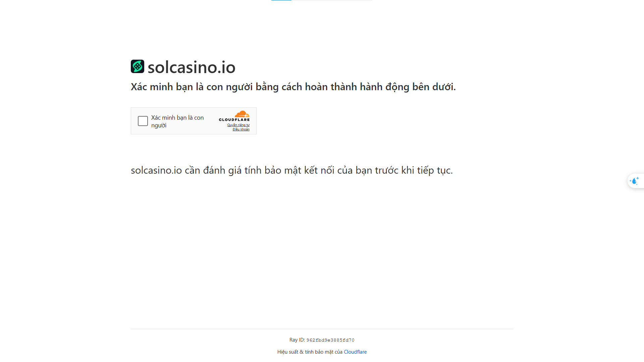The height and width of the screenshot is (362, 644).
Task: Click the green solcasino dice logo
Action: [x=138, y=66]
